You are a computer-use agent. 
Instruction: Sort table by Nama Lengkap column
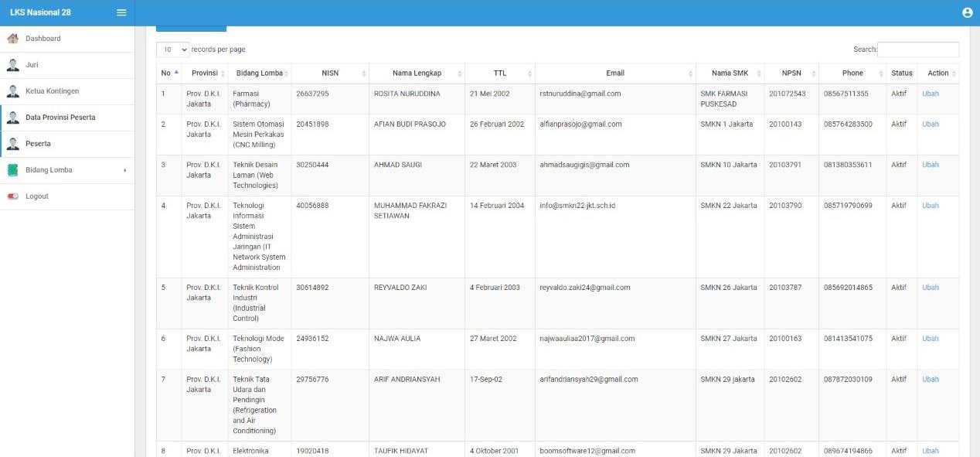point(417,73)
